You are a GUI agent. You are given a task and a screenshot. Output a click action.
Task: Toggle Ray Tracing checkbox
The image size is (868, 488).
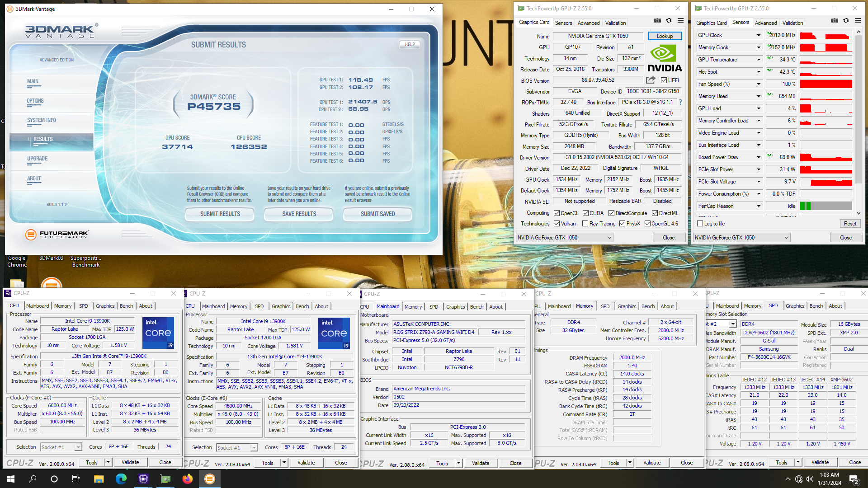click(x=585, y=224)
